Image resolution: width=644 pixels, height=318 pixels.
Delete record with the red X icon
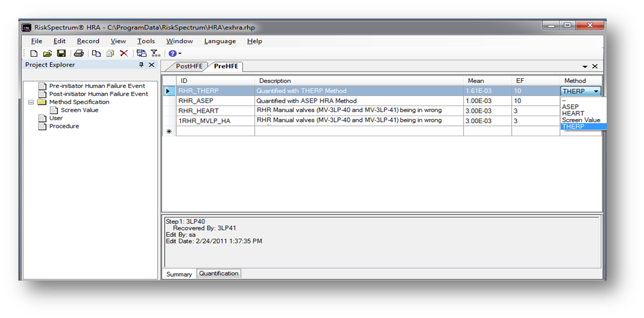pos(124,53)
